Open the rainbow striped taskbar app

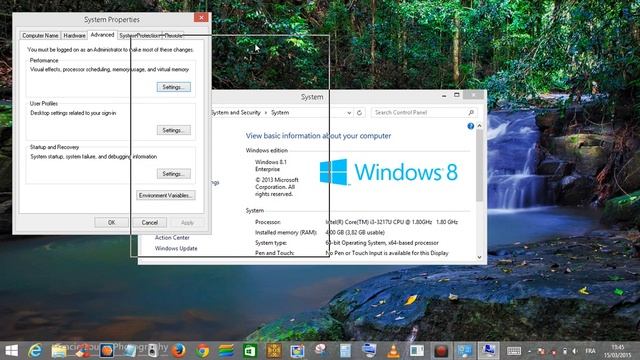click(226, 351)
